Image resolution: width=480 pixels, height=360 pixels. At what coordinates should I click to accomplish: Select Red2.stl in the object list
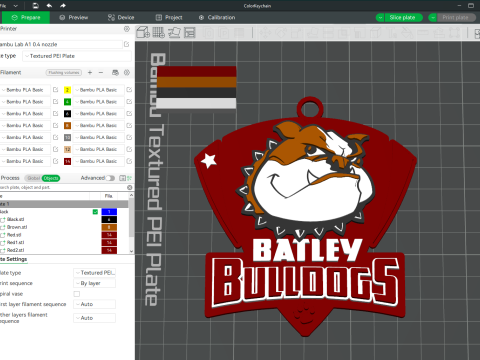pyautogui.click(x=15, y=250)
